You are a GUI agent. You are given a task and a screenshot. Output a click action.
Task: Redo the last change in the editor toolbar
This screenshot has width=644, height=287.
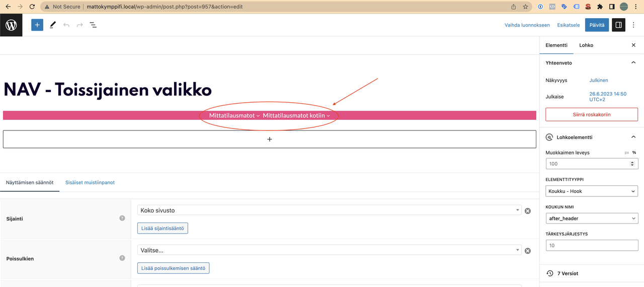[79, 25]
